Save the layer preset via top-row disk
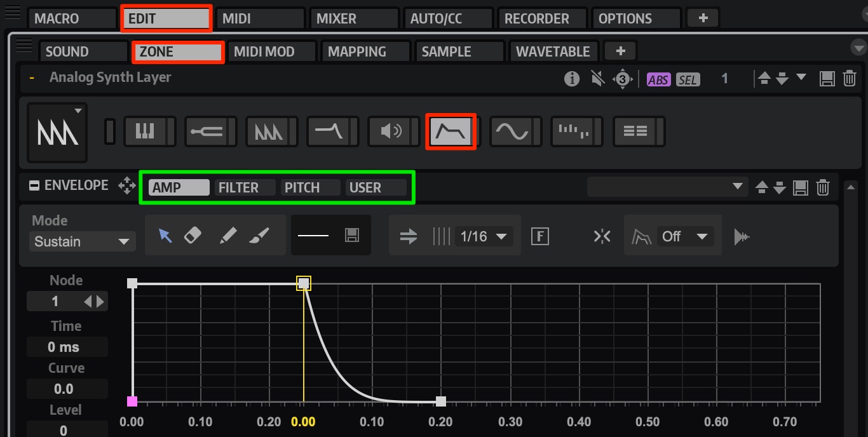Image resolution: width=868 pixels, height=437 pixels. [x=827, y=79]
